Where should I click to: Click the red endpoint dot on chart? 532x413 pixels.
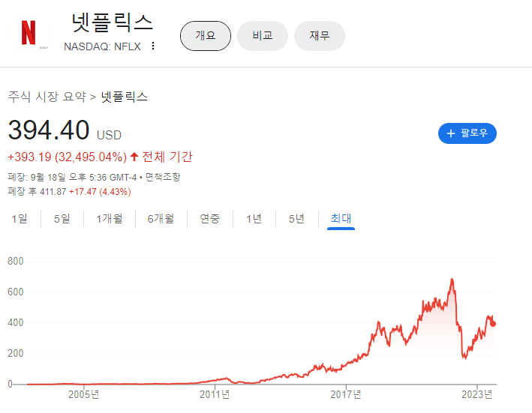493,324
